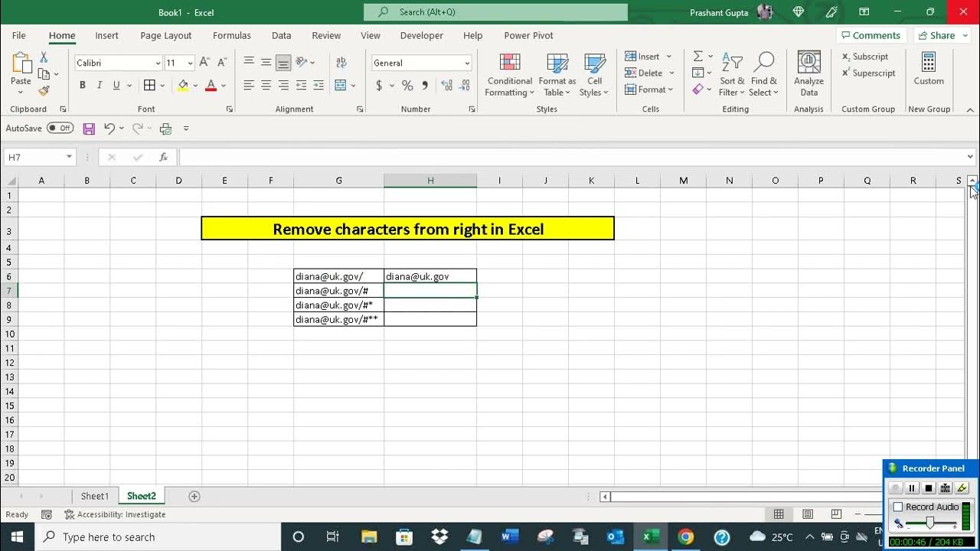980x551 pixels.
Task: Adjust Recorder Panel volume slider
Action: [930, 523]
